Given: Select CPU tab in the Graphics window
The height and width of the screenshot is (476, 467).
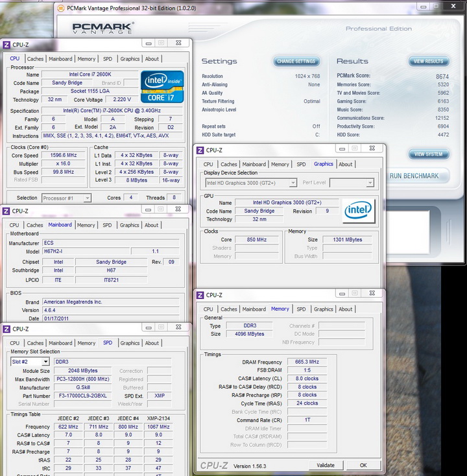Looking at the screenshot, I should [x=208, y=164].
